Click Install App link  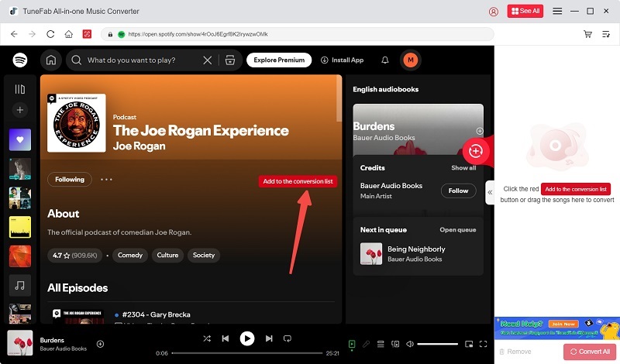tap(342, 60)
